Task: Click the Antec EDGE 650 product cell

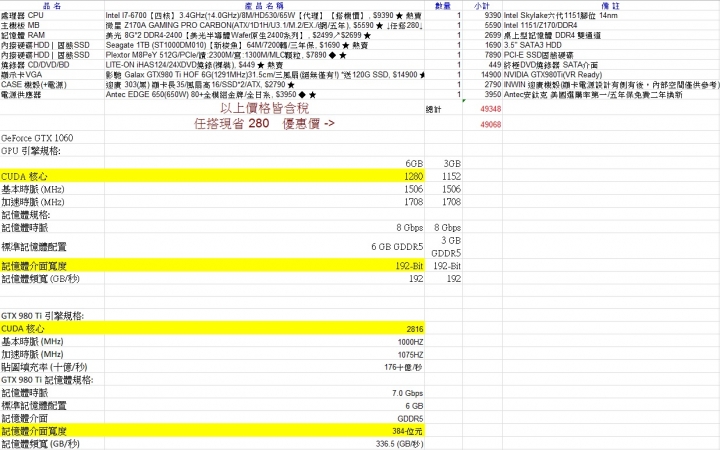Action: click(x=264, y=95)
